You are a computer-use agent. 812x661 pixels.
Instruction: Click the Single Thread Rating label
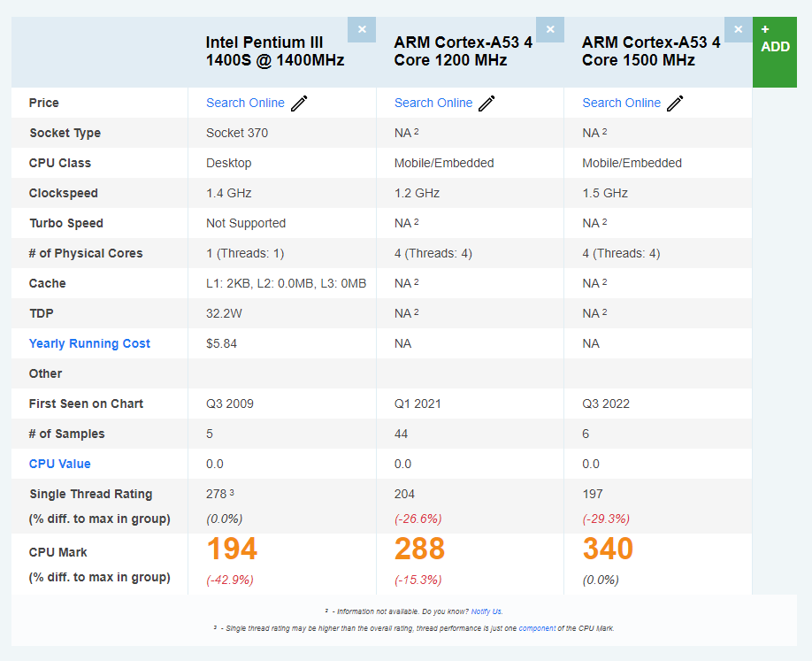coord(90,494)
